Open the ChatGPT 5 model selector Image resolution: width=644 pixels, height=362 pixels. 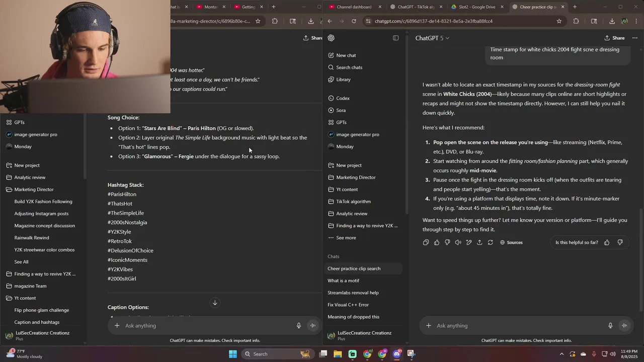pyautogui.click(x=432, y=38)
